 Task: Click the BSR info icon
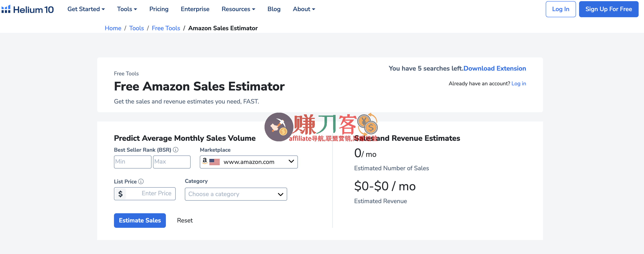(176, 150)
